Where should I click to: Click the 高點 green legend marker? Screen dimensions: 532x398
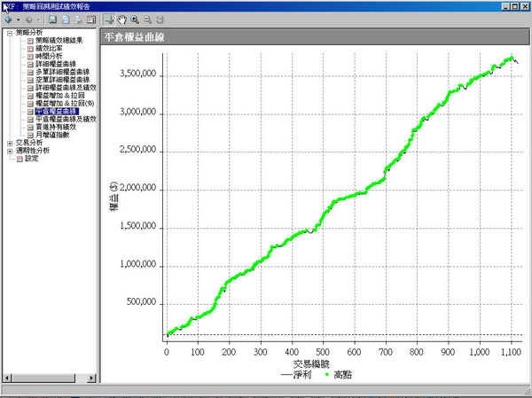(327, 375)
